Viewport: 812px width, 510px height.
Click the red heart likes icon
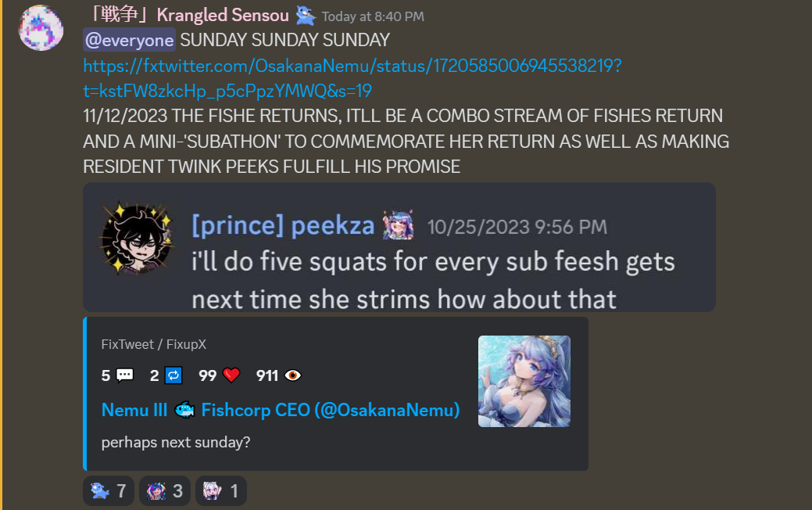(x=231, y=375)
